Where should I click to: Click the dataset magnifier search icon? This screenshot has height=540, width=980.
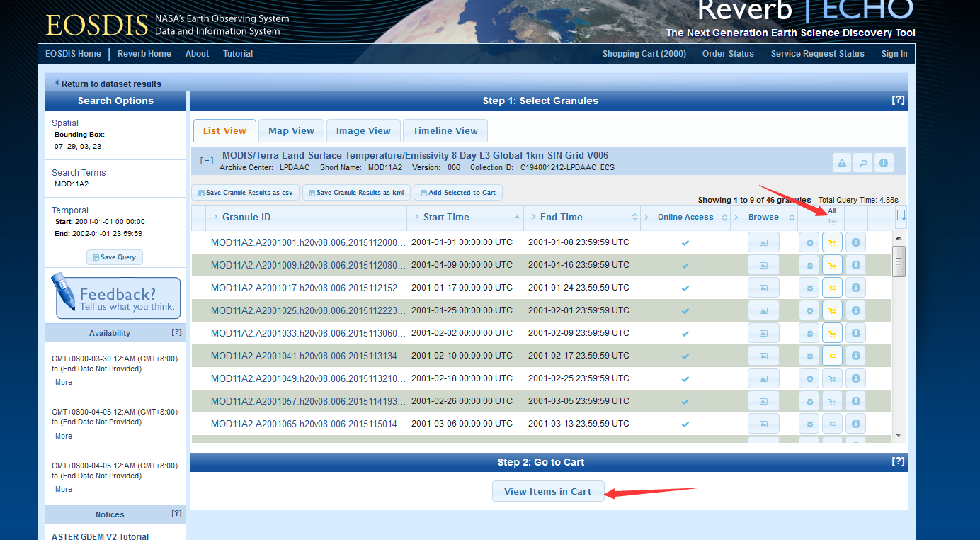[862, 163]
